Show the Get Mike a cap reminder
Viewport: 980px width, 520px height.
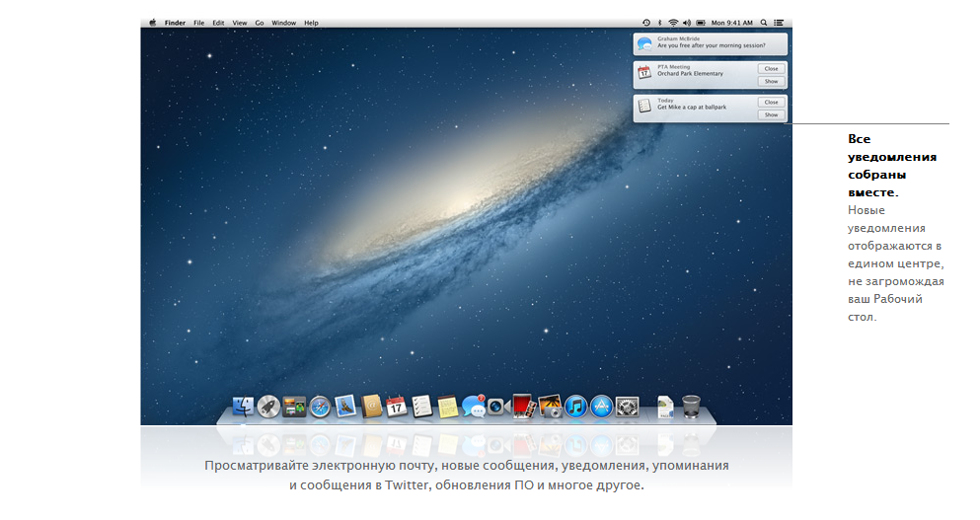[771, 115]
